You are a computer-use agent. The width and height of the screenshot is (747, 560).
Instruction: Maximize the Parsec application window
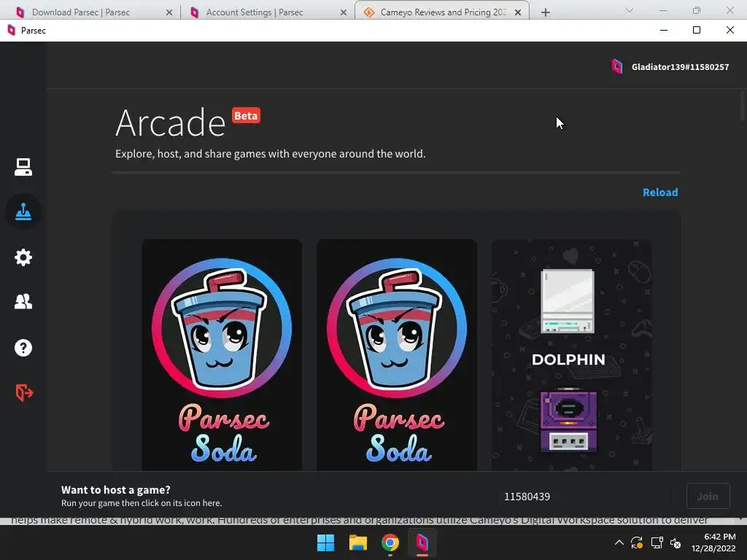tap(697, 31)
